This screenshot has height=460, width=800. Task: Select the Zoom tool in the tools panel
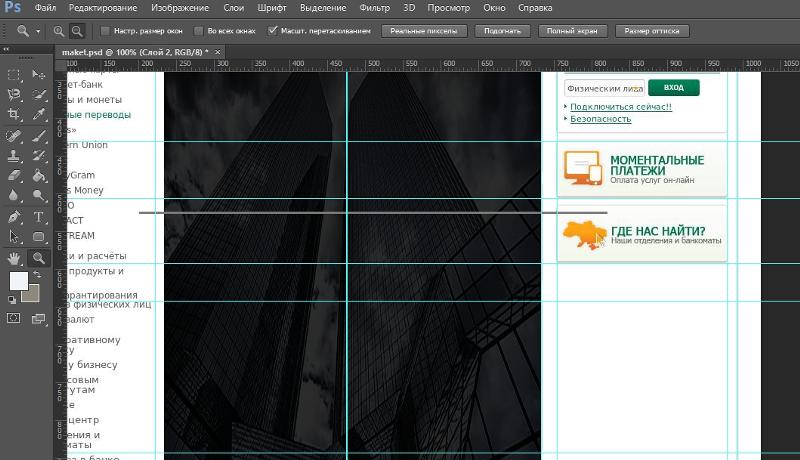tap(39, 259)
